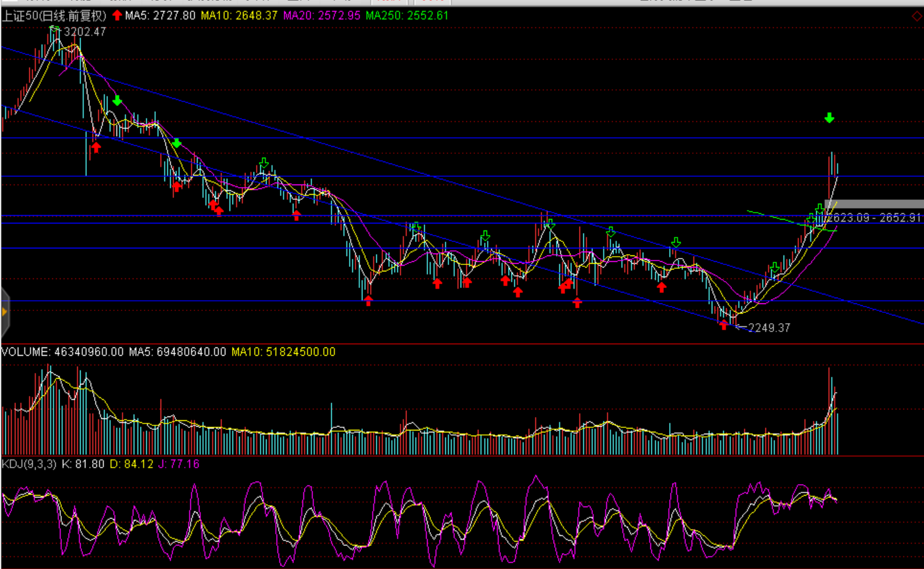The width and height of the screenshot is (924, 569).
Task: Click the 3202.47 high price label
Action: point(85,31)
